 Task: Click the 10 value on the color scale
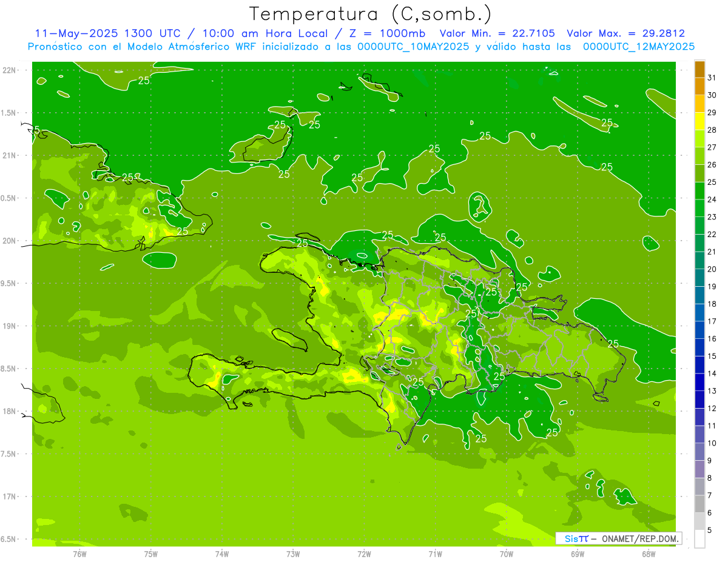click(712, 443)
